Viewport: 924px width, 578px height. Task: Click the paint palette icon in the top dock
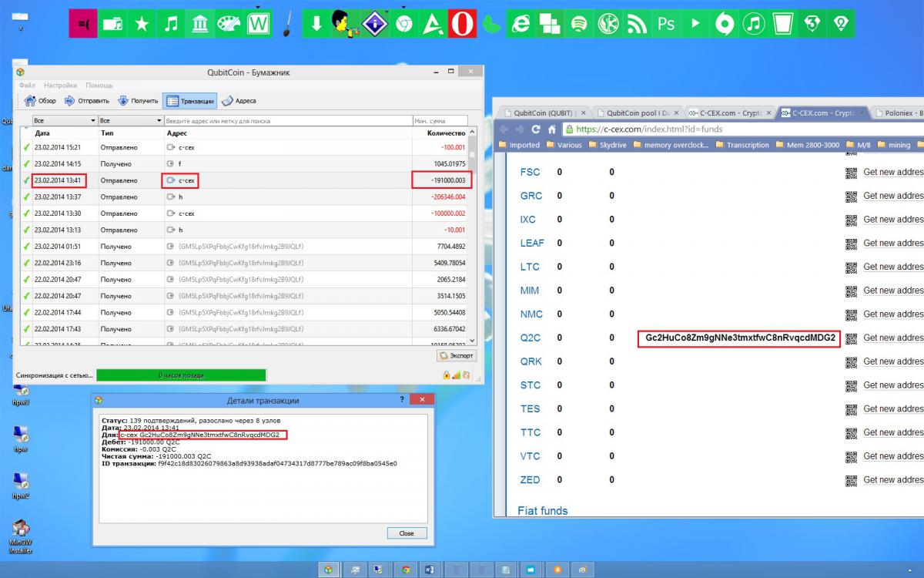229,24
